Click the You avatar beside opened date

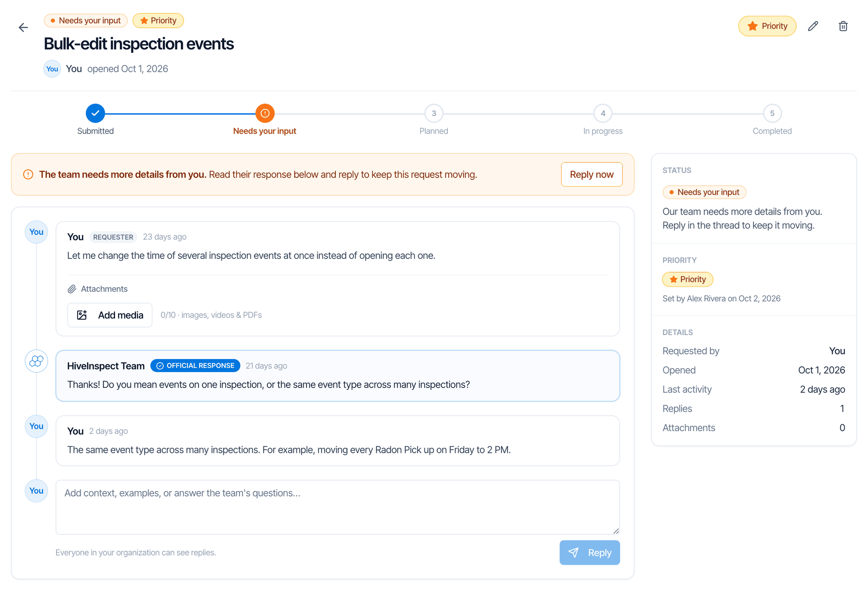coord(52,69)
